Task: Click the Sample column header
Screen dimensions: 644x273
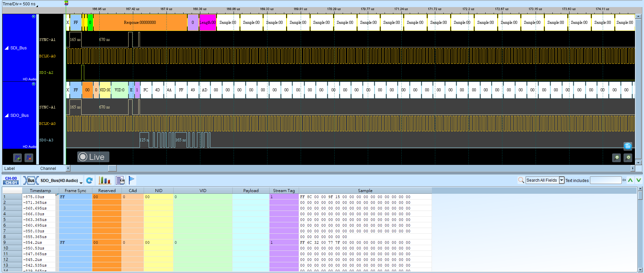Action: click(x=365, y=190)
